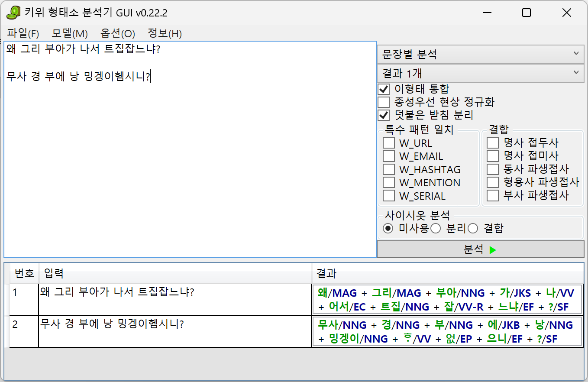588x382 pixels.
Task: Select 분리 for 사이시옷 분석
Action: tap(436, 228)
